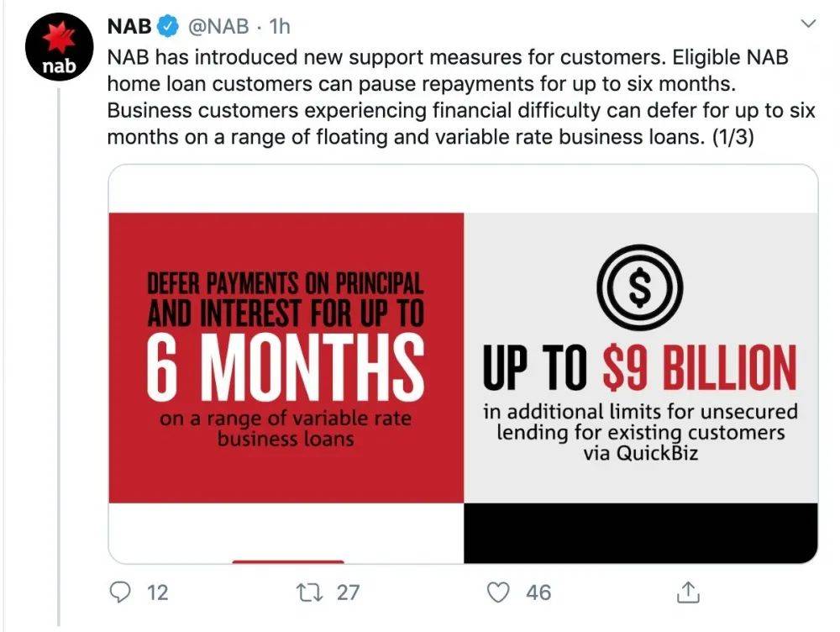Click the like count 46
Image resolution: width=840 pixels, height=632 pixels.
point(538,592)
